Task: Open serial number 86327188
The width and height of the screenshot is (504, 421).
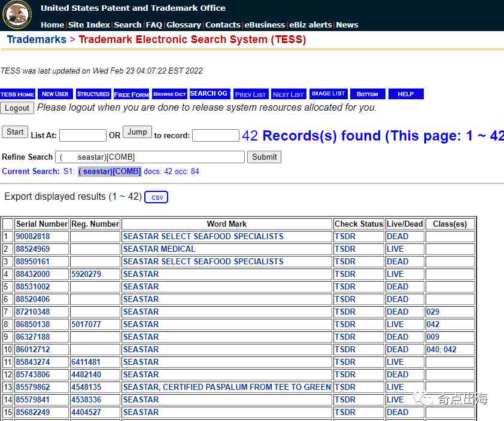Action: point(33,337)
